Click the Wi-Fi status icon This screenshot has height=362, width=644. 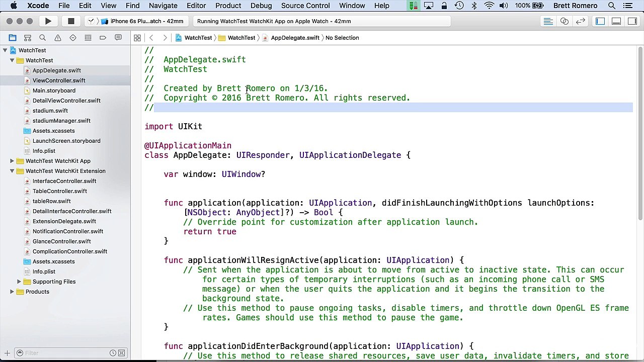[x=489, y=6]
